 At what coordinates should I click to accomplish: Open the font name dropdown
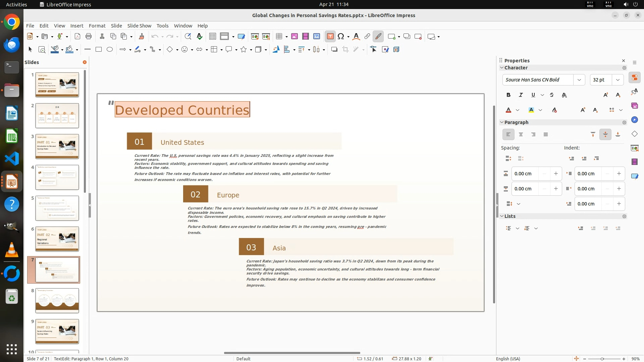(x=579, y=80)
